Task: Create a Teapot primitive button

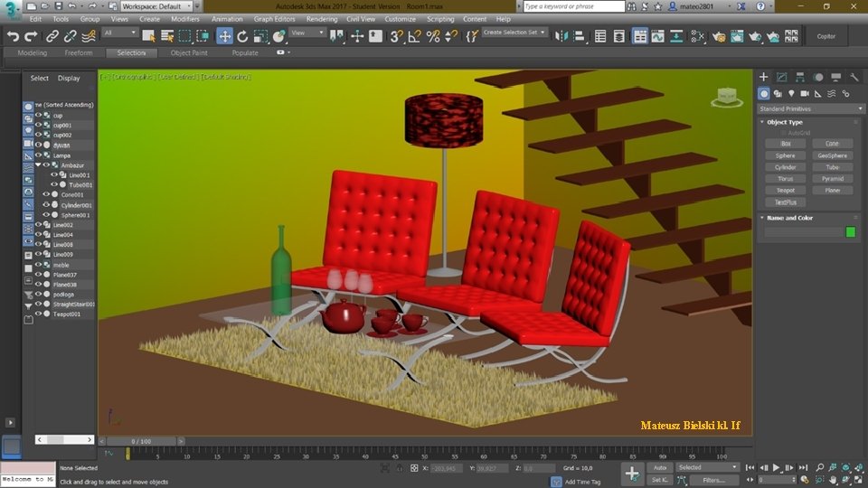Action: [x=785, y=191]
